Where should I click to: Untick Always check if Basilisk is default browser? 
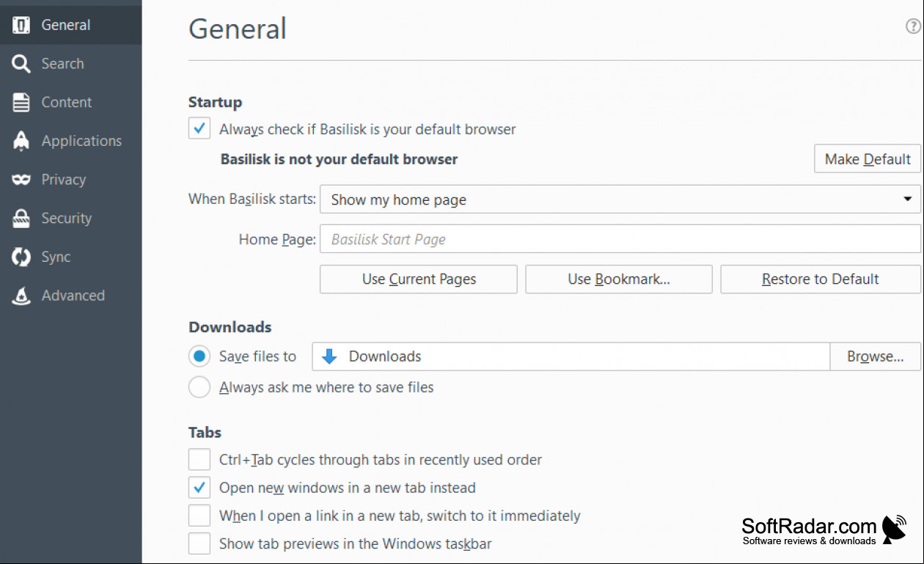[x=199, y=129]
